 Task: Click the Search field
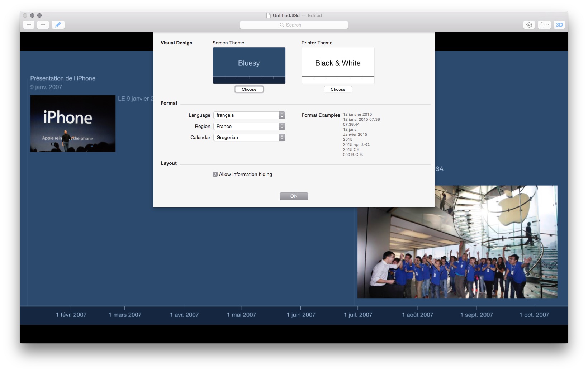point(294,25)
